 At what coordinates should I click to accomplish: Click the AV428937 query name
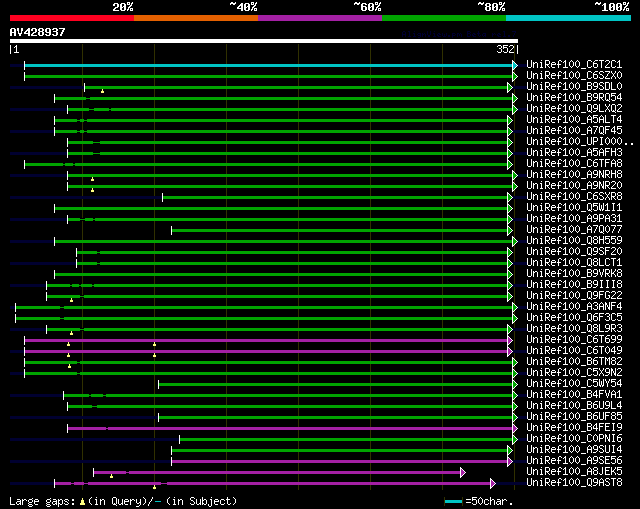pyautogui.click(x=38, y=32)
